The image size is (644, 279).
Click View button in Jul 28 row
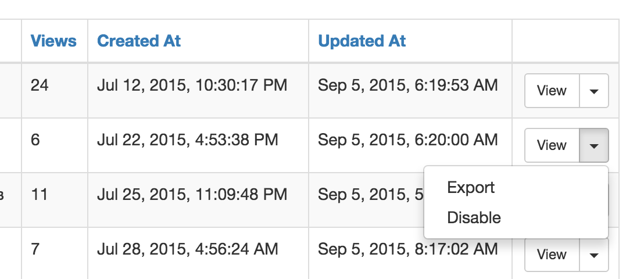(x=552, y=255)
